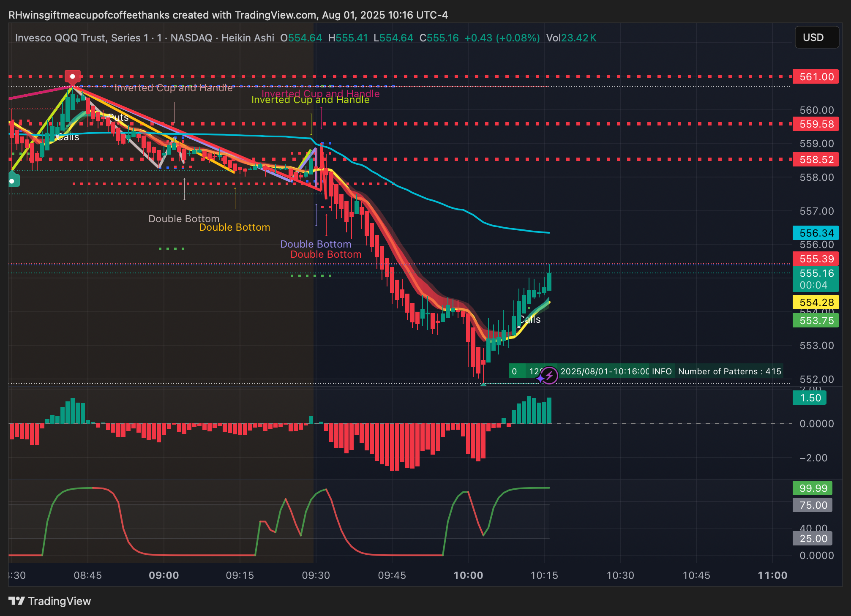Open the USD currency selector
851x616 pixels.
click(816, 38)
